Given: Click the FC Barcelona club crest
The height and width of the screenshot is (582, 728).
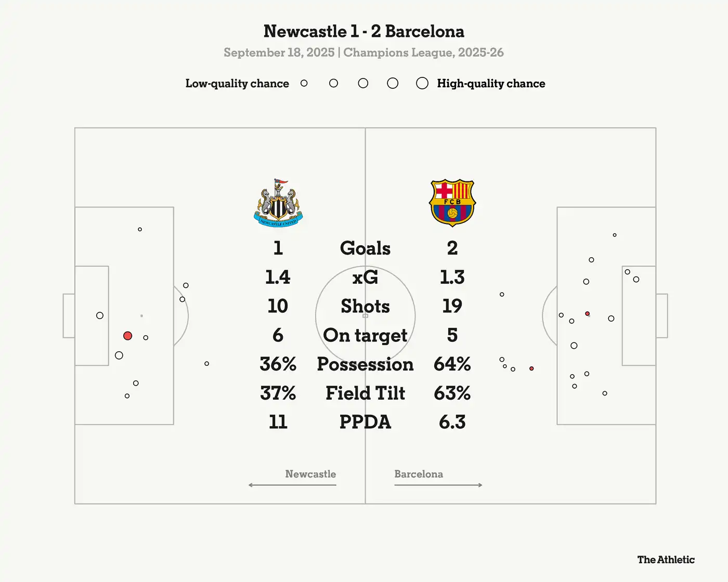Looking at the screenshot, I should 452,203.
